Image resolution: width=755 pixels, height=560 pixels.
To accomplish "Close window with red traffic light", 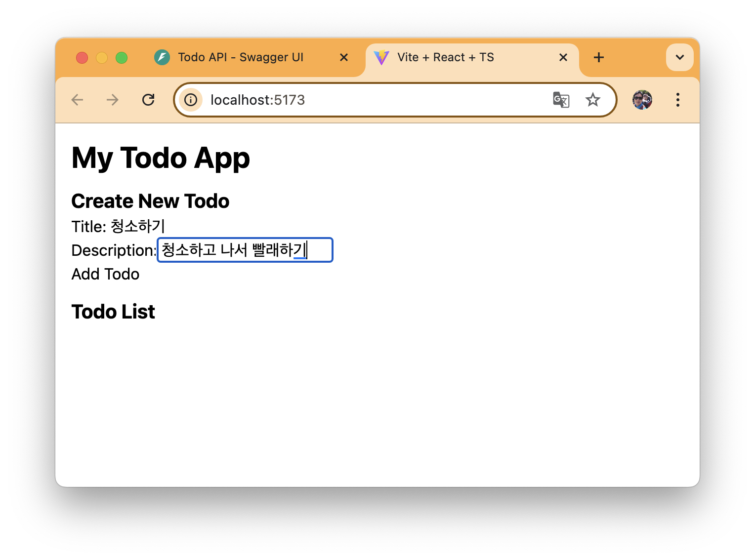I will pyautogui.click(x=82, y=58).
